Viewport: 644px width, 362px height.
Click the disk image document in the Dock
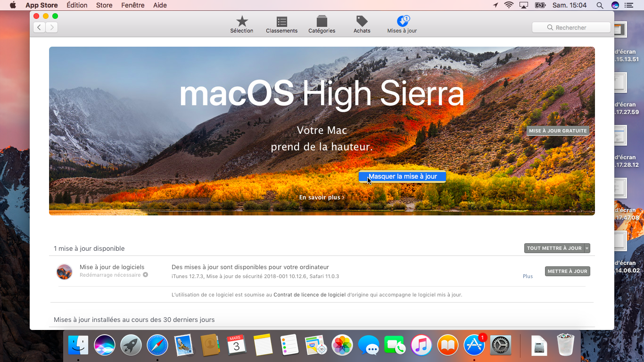pos(539,345)
